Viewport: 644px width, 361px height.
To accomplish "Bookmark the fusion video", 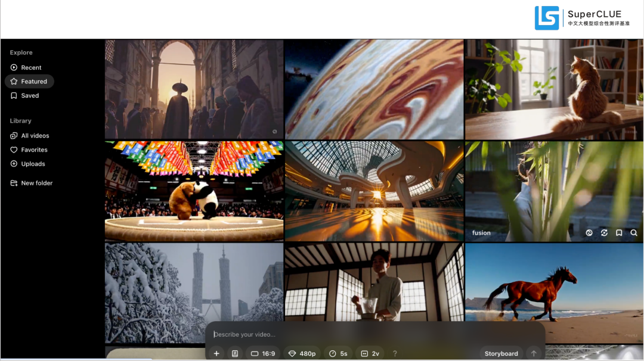I will click(x=619, y=232).
